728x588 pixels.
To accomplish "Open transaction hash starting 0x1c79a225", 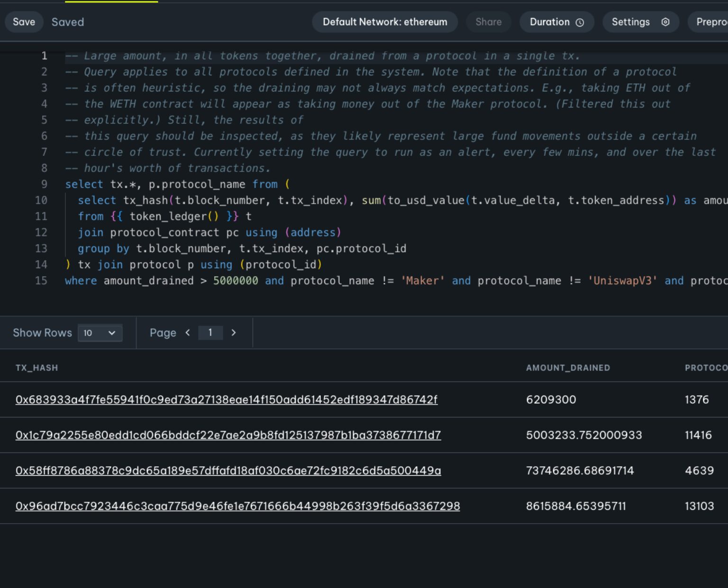I will coord(228,435).
